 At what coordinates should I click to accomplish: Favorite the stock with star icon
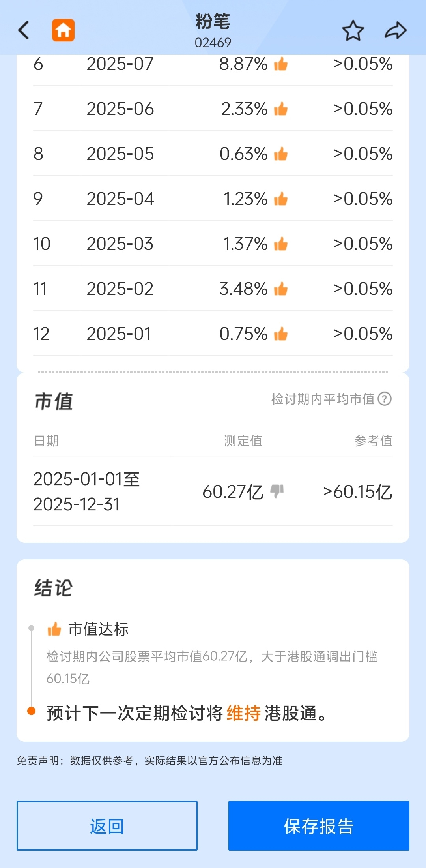(x=353, y=30)
